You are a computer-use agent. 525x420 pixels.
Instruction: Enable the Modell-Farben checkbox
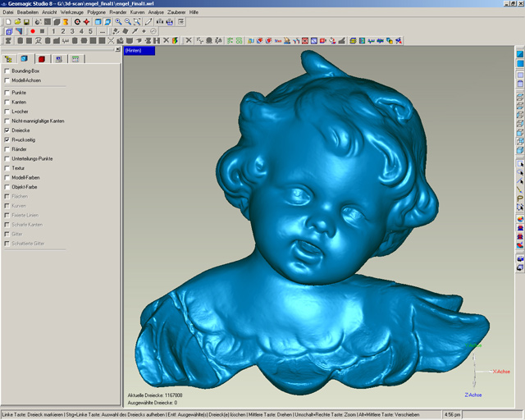pos(7,177)
